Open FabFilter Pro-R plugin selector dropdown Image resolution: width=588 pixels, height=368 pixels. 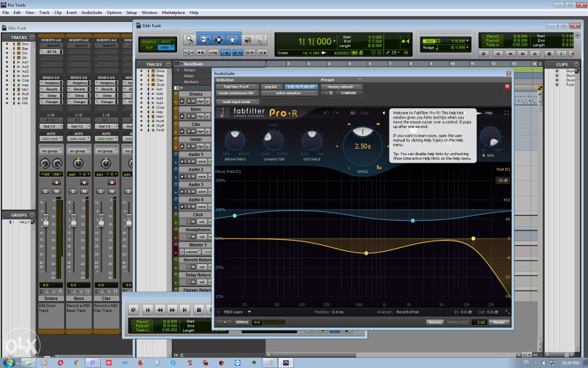pos(237,86)
